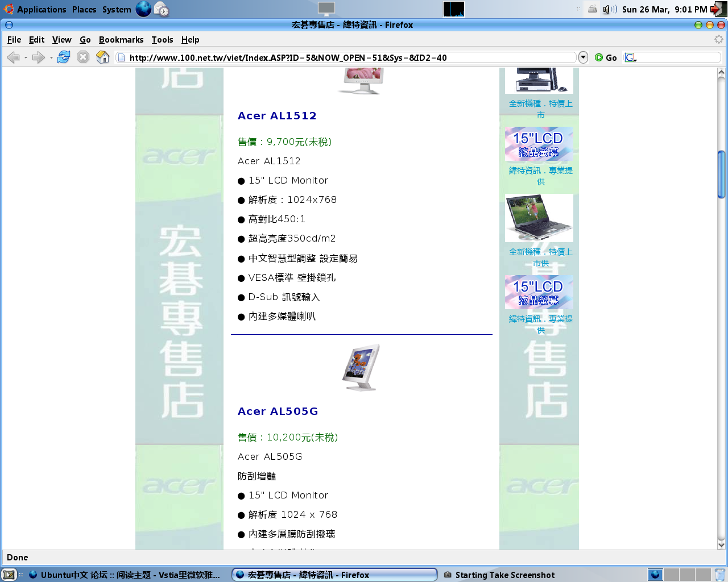Viewport: 728px width, 582px height.
Task: Open the upper 緯特資訊．專業提供 link
Action: [540, 176]
